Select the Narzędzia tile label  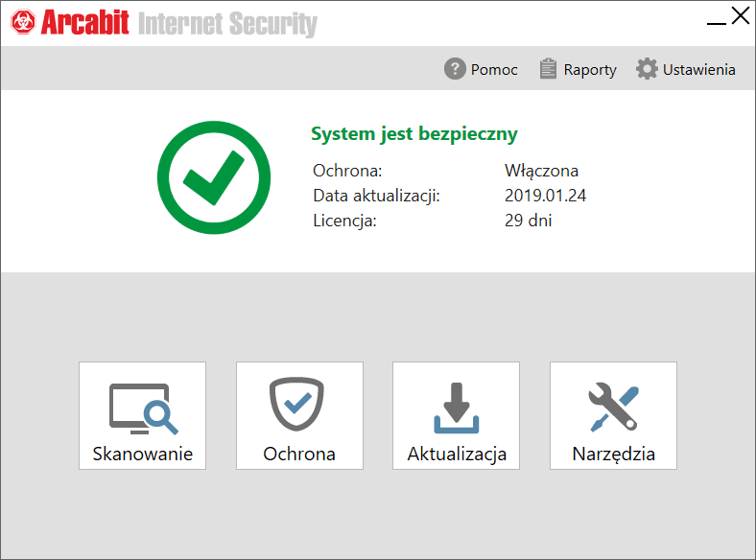613,455
